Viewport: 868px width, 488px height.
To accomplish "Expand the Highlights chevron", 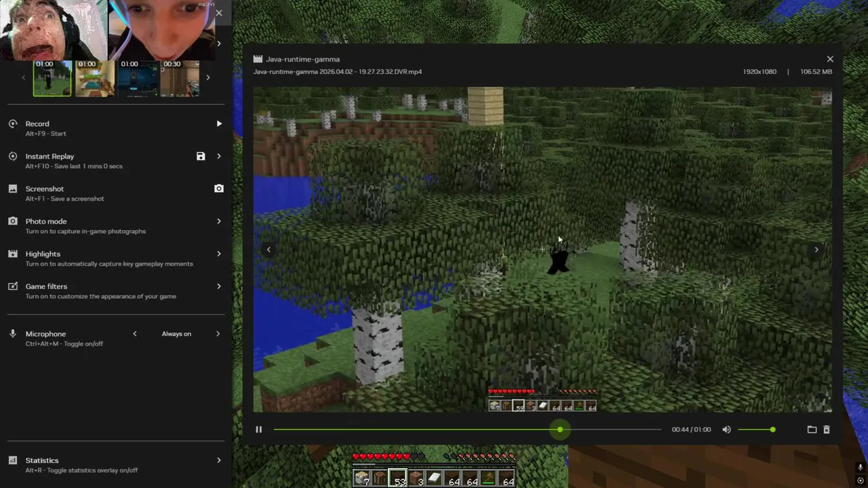I will (219, 254).
